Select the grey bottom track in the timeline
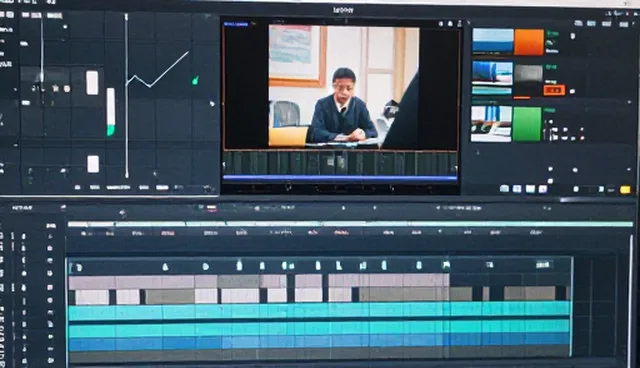Image resolution: width=640 pixels, height=368 pixels. (319, 354)
